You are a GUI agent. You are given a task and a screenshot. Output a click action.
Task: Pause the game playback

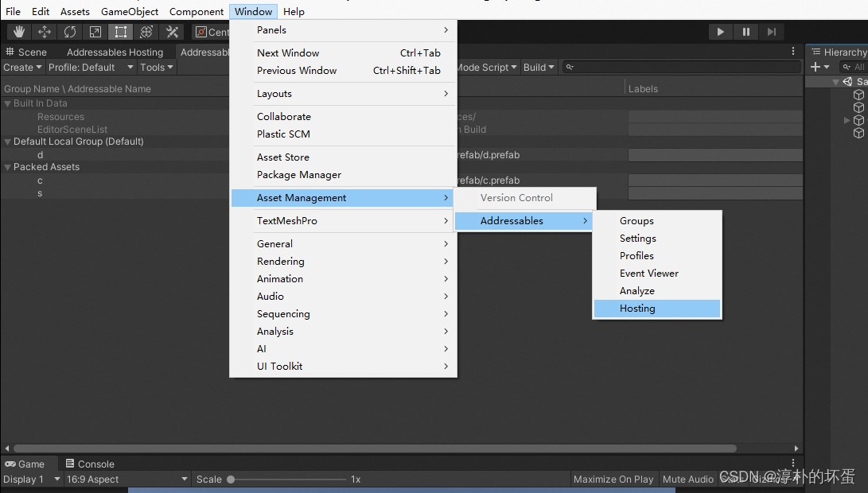pyautogui.click(x=745, y=32)
